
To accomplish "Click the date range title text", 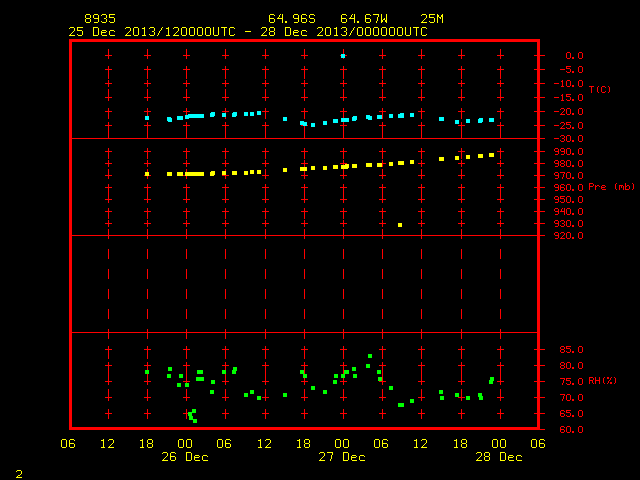I will tap(248, 32).
